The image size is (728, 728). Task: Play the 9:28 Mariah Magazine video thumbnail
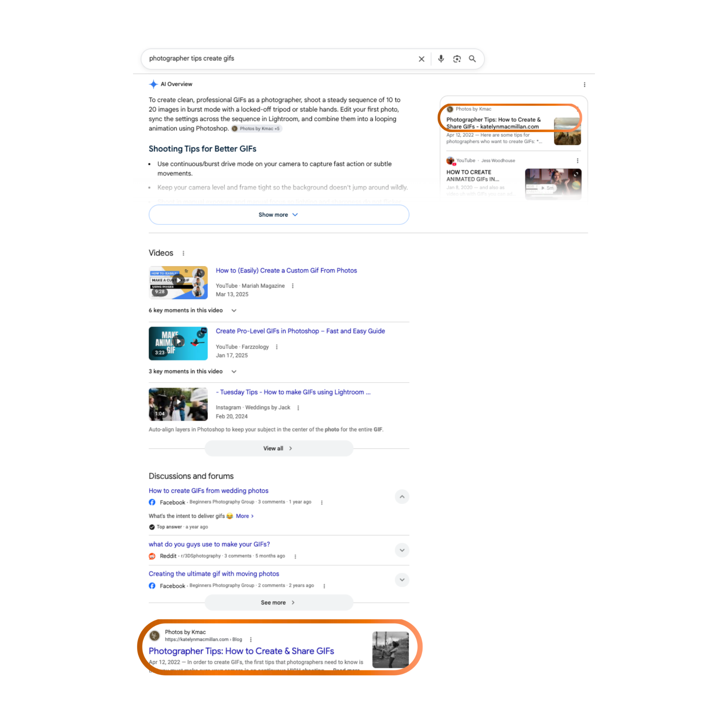[x=178, y=282]
